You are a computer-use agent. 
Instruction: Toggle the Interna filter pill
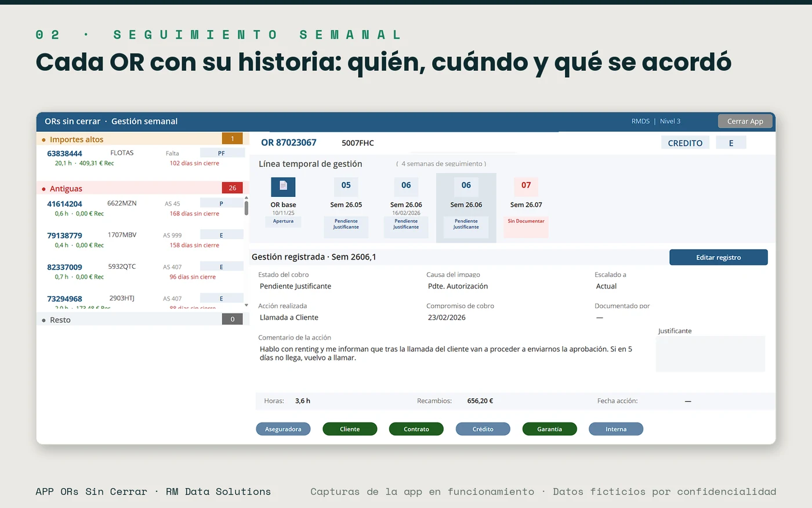(x=616, y=429)
